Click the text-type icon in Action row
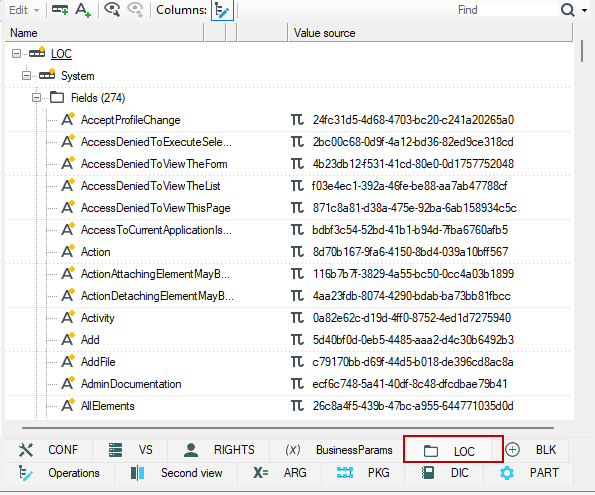This screenshot has height=495, width=595. pyautogui.click(x=297, y=252)
